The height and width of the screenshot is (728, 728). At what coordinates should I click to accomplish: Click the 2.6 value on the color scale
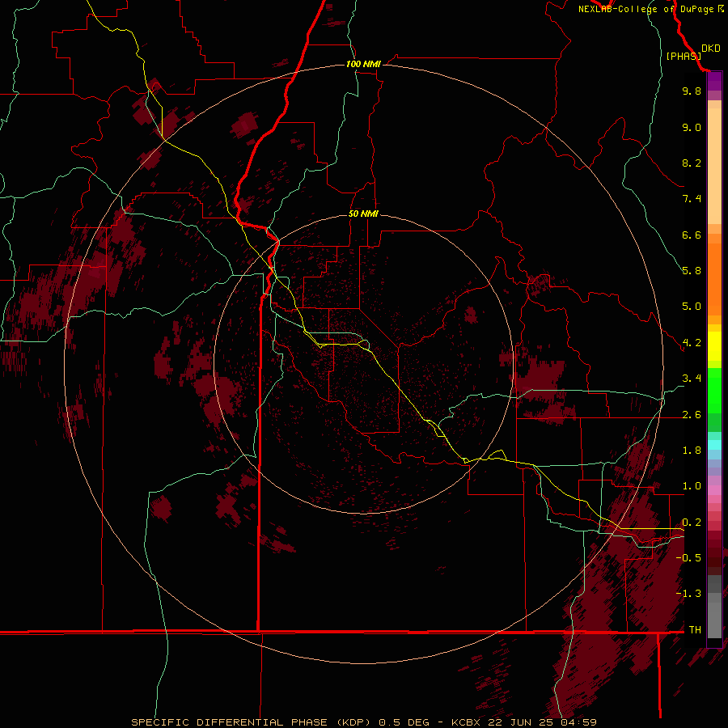point(692,415)
